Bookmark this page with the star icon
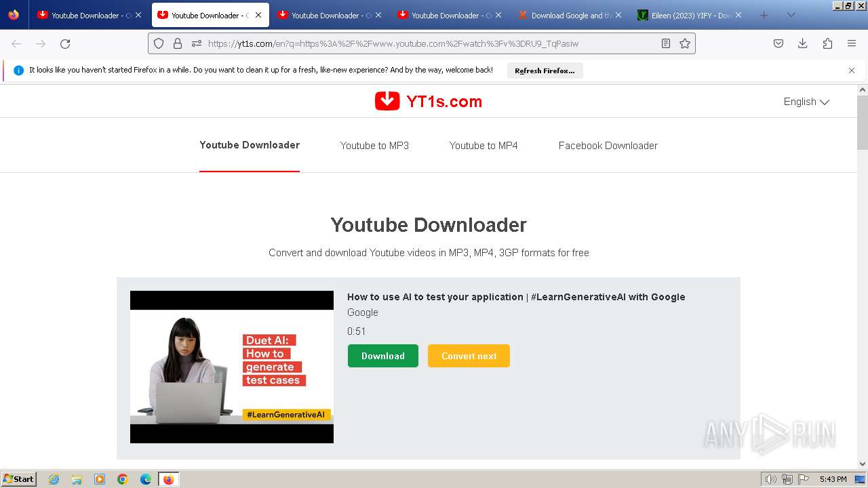The width and height of the screenshot is (868, 488). tap(685, 43)
